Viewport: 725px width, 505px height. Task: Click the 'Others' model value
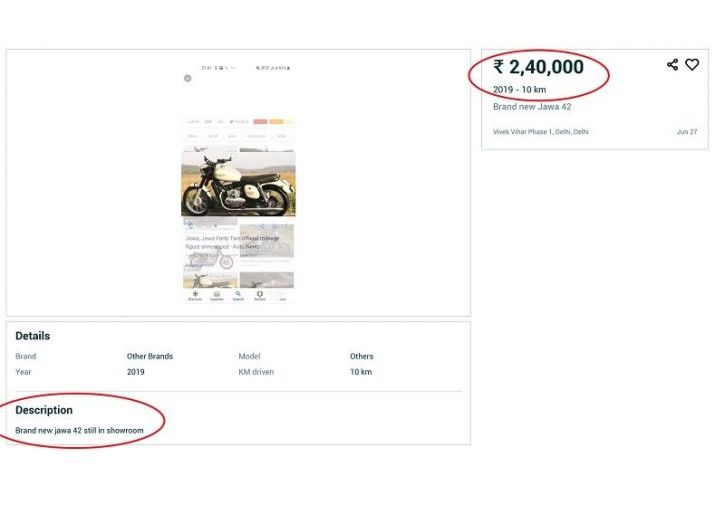click(362, 356)
